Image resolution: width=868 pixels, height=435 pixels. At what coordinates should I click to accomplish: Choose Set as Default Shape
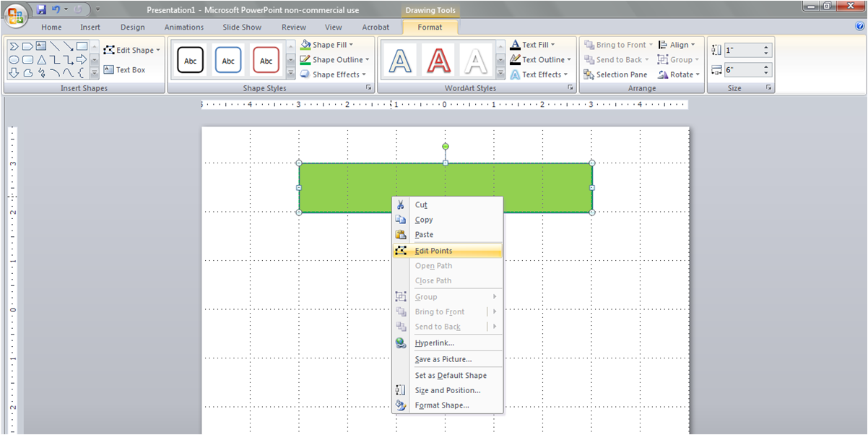[x=447, y=376]
